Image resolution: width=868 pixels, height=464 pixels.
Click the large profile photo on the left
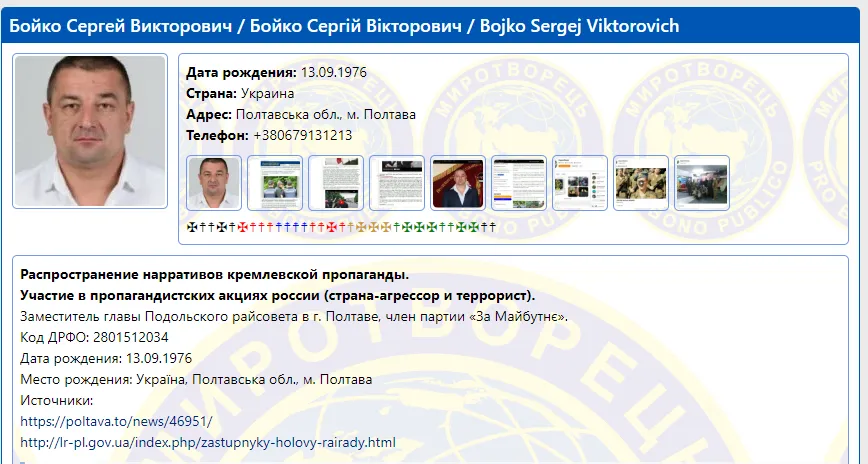[90, 130]
